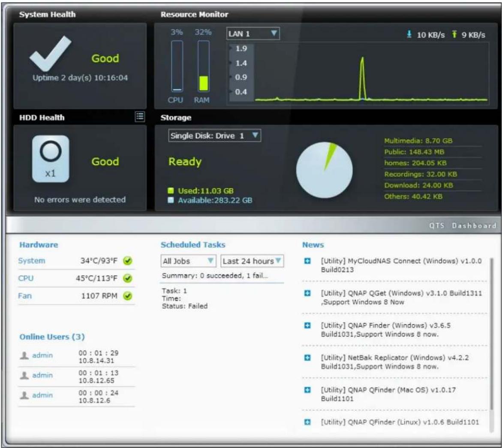Image resolution: width=502 pixels, height=448 pixels.
Task: Open the Last 24 hours dropdown
Action: click(252, 261)
